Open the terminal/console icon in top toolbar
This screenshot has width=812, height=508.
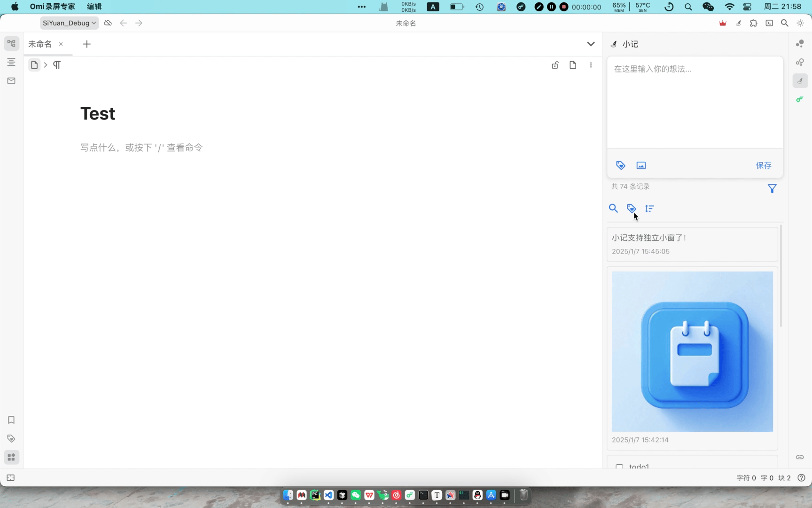pyautogui.click(x=770, y=23)
